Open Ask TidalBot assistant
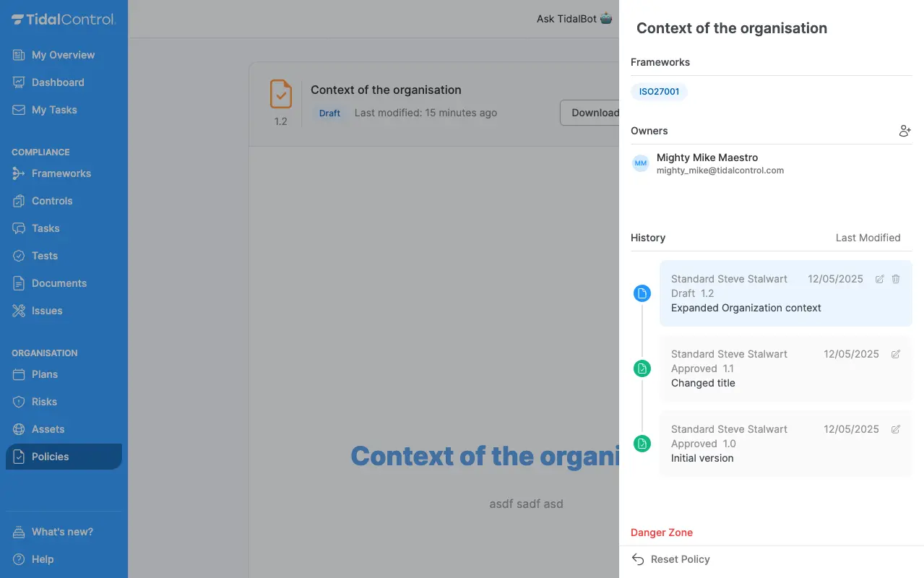924x578 pixels. point(574,19)
